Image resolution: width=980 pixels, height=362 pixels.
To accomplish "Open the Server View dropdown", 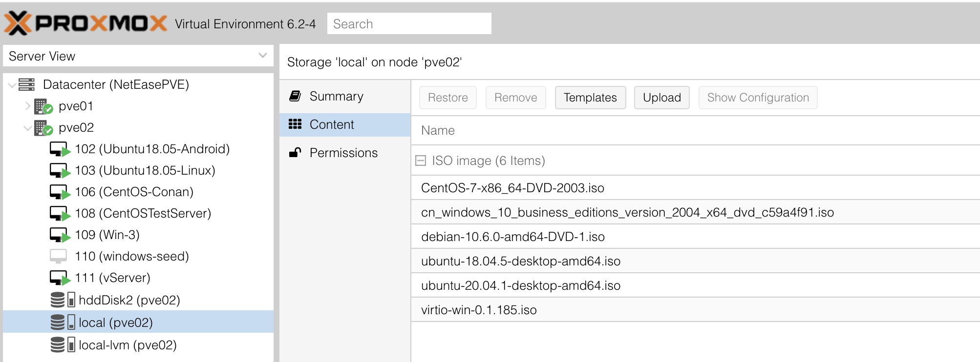I will 263,56.
